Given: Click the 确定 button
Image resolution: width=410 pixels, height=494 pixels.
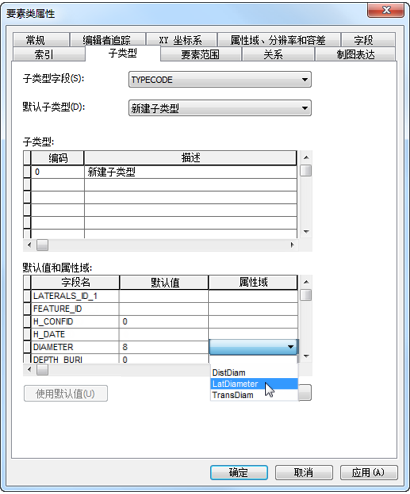Looking at the screenshot, I should pyautogui.click(x=239, y=472).
